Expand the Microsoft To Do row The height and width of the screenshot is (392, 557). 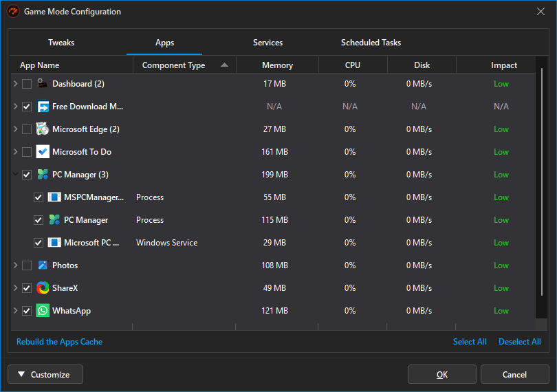click(15, 152)
